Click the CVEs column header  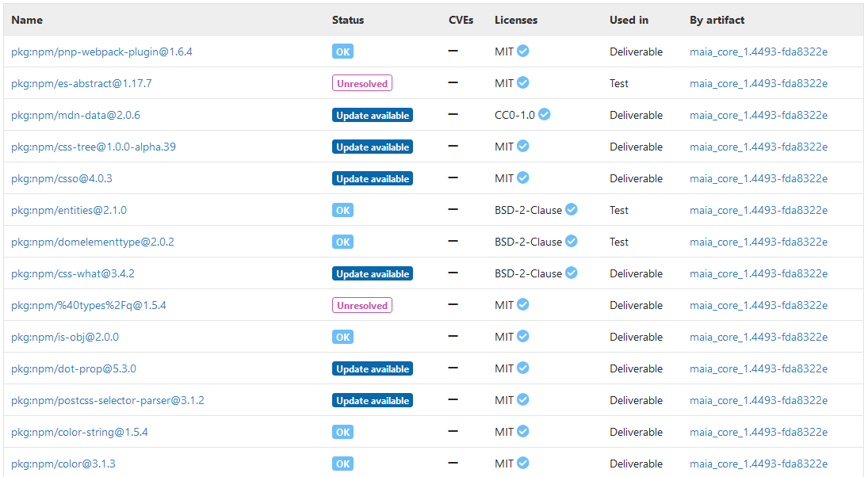tap(461, 20)
